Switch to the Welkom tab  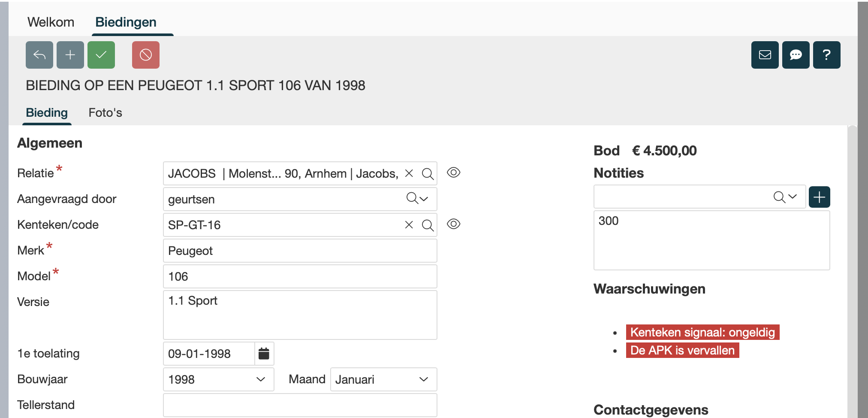click(51, 22)
